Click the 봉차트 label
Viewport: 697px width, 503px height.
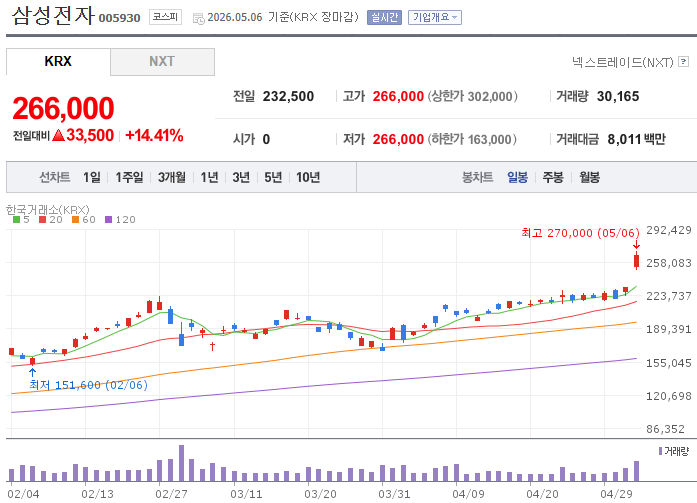477,177
